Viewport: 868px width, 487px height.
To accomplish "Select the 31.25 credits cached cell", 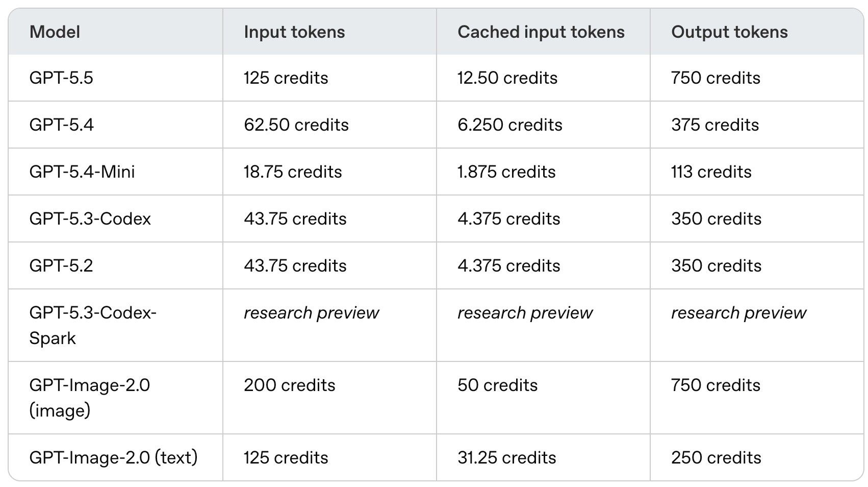I will tap(507, 458).
